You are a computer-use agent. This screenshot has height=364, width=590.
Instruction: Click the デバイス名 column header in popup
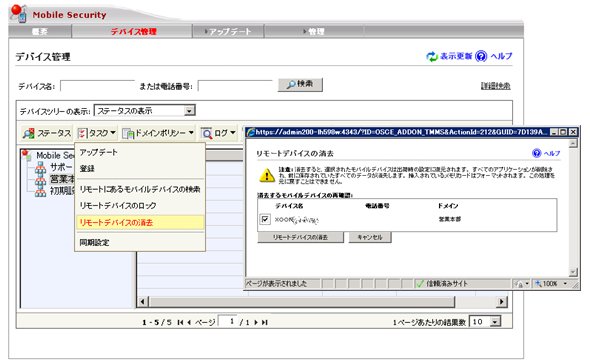(289, 206)
